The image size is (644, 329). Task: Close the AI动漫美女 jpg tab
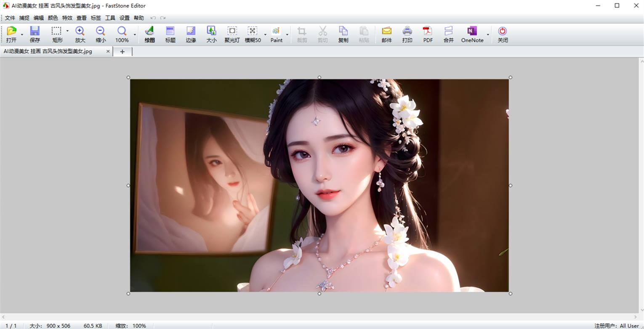[108, 51]
